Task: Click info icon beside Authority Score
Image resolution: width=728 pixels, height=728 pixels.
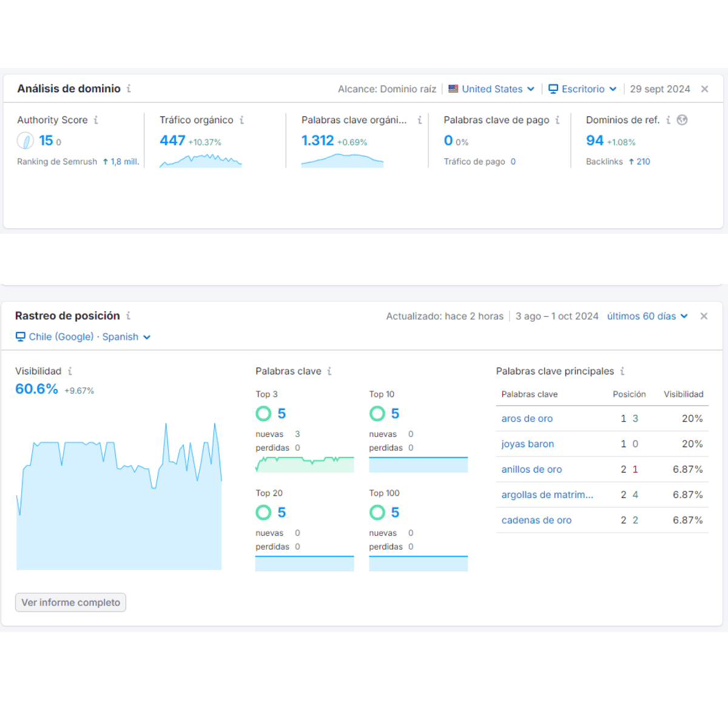Action: (x=96, y=120)
